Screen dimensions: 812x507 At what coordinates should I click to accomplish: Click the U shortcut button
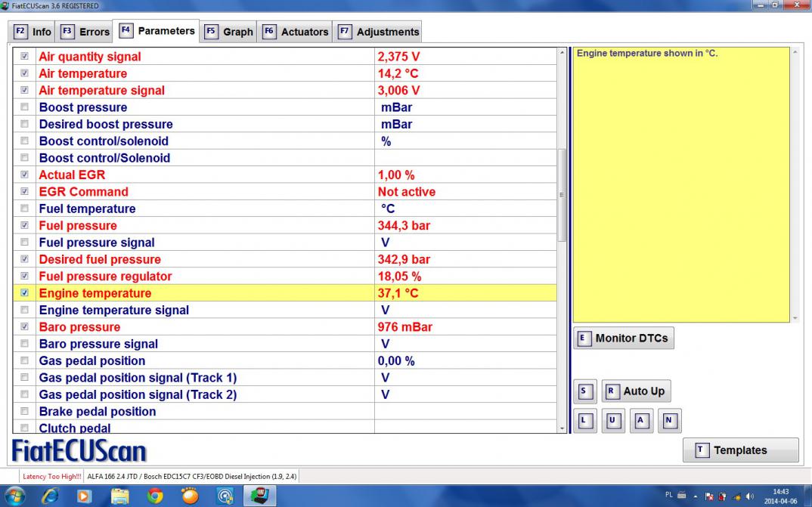point(613,421)
